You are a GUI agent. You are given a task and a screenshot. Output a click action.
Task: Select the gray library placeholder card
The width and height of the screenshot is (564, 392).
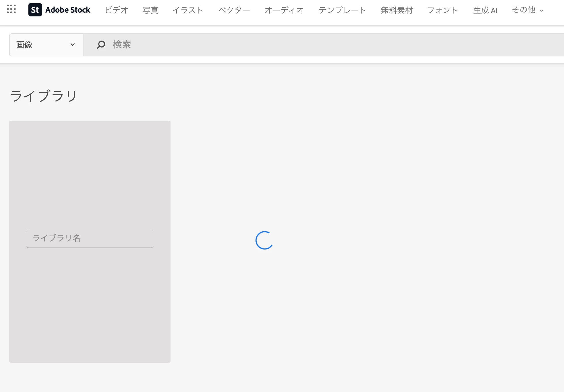click(90, 173)
